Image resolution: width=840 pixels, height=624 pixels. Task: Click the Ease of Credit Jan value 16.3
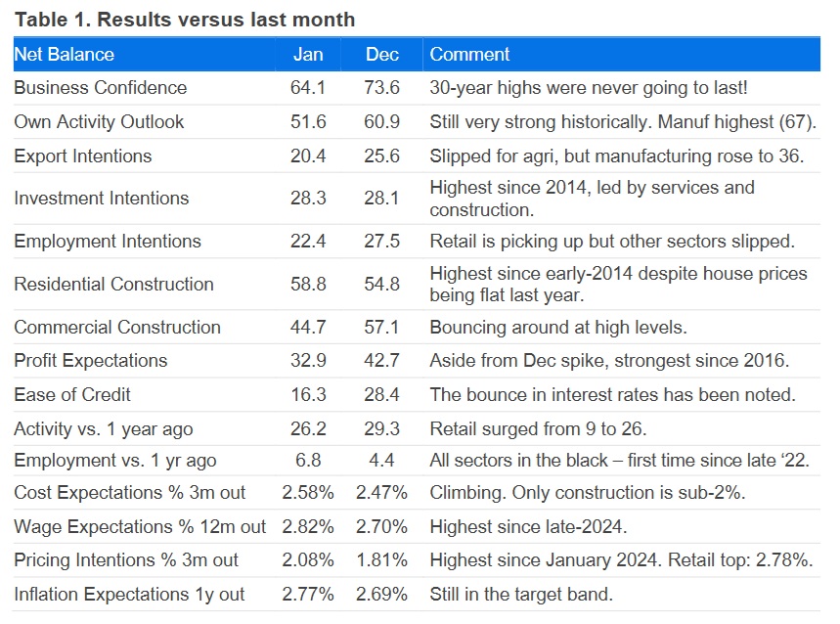click(x=308, y=395)
